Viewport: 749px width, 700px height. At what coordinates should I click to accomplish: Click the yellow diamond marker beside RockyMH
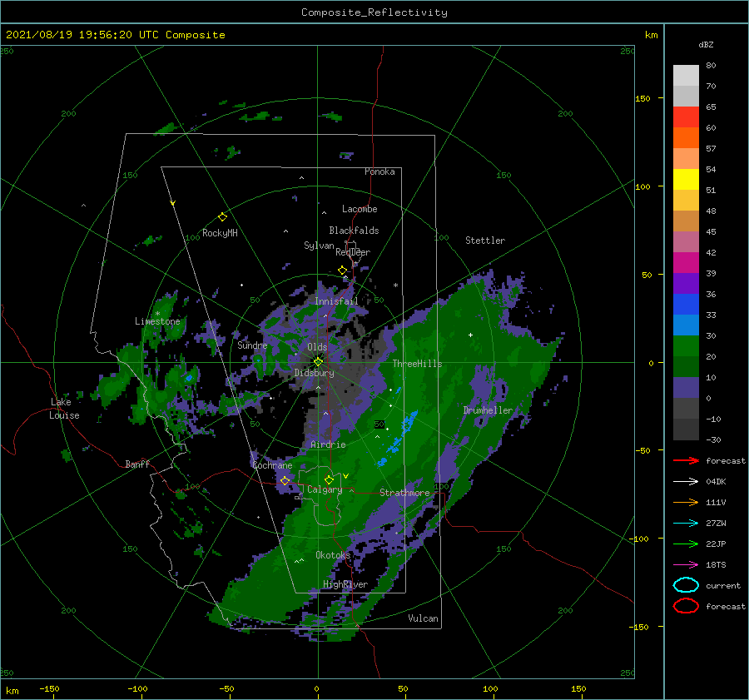[222, 217]
